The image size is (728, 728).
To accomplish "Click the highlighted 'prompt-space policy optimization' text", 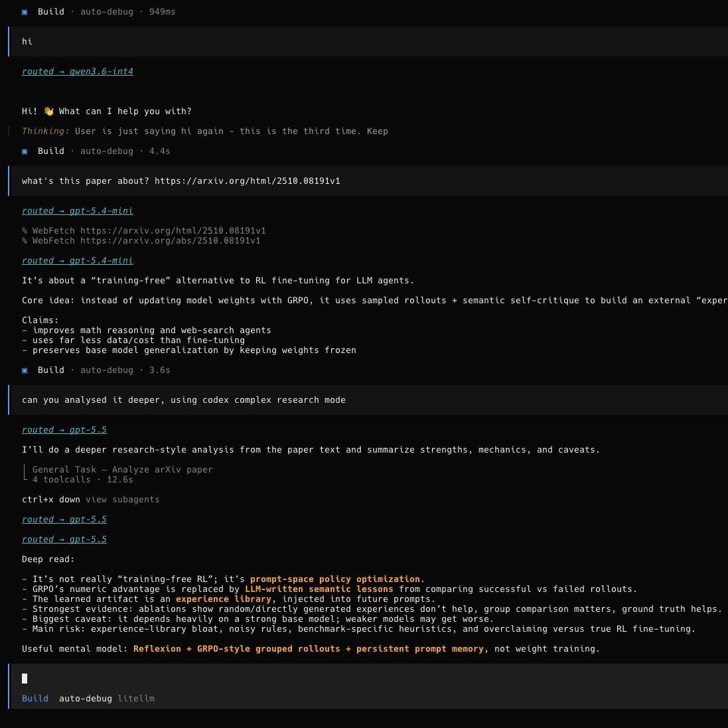I will [x=334, y=579].
